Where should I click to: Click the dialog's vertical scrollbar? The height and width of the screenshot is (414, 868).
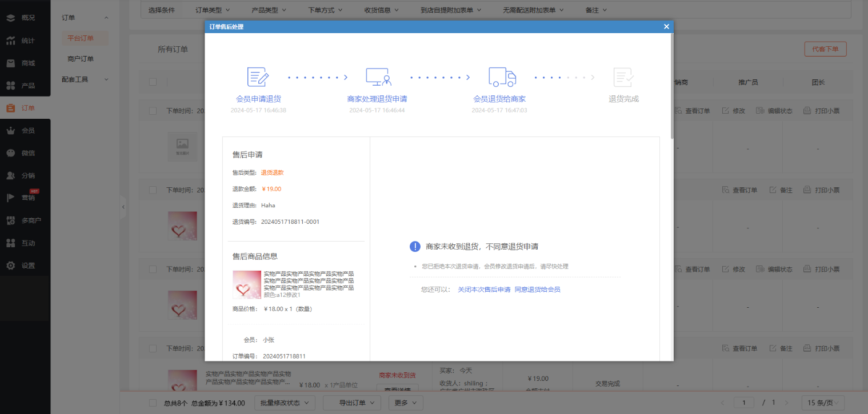(x=671, y=86)
